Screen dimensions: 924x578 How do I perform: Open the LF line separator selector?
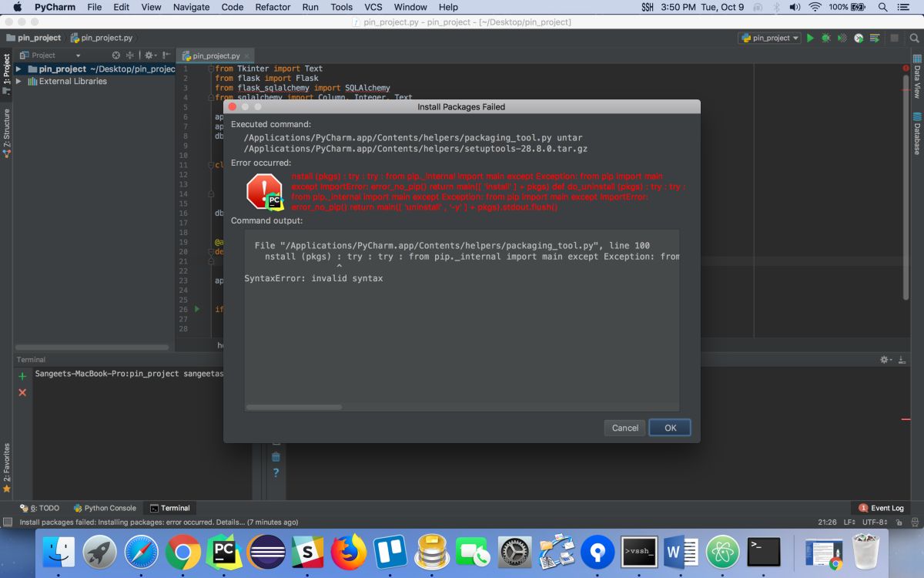849,522
